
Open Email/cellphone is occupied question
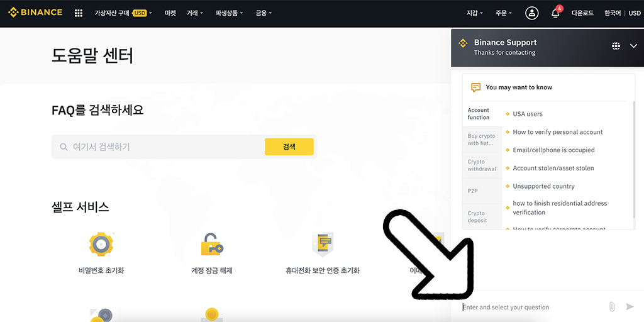pos(553,150)
